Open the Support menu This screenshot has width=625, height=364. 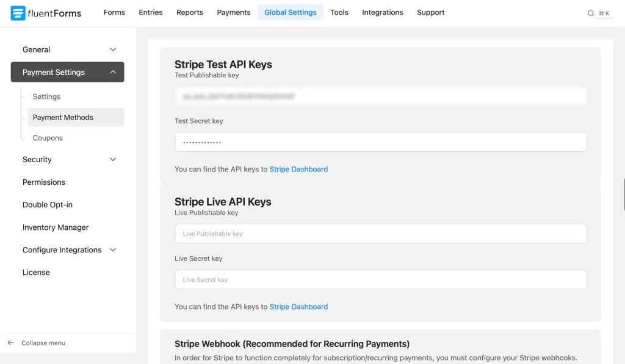(430, 12)
